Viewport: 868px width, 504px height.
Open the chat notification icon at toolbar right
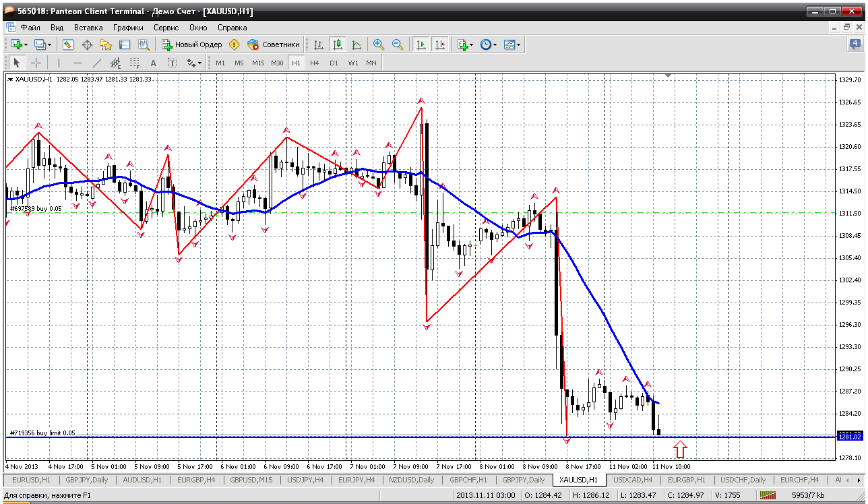(855, 44)
